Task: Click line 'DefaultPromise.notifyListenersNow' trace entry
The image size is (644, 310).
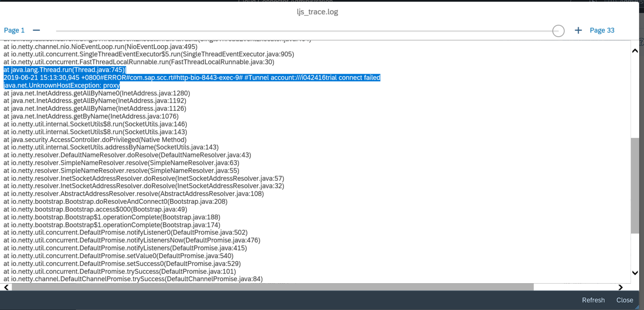Action: [132, 240]
